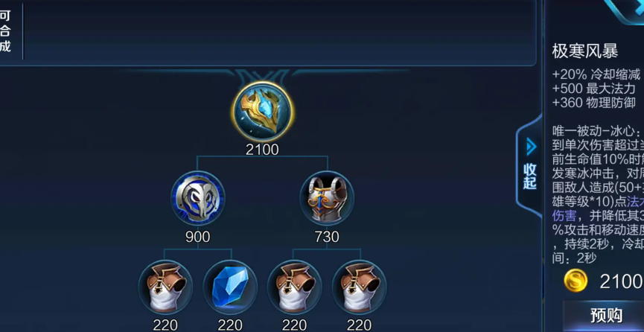This screenshot has width=644, height=332.
Task: Click the blue arrow above 收起 text
Action: [x=531, y=147]
